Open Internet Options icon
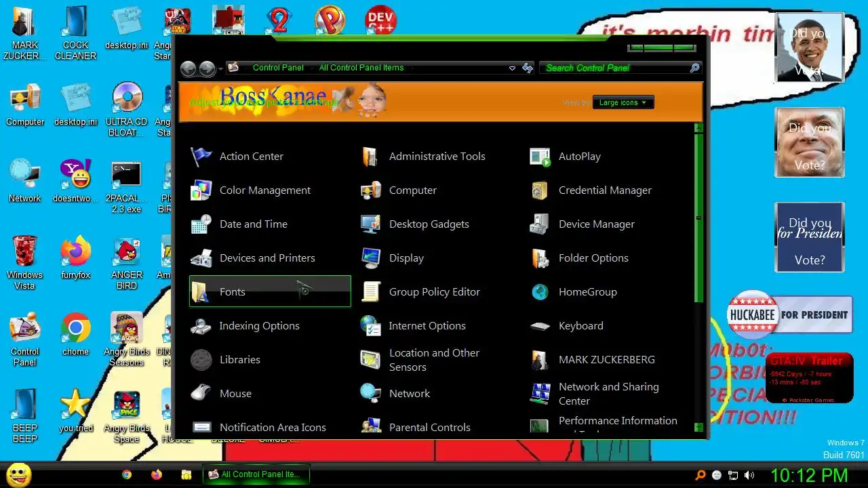This screenshot has width=868, height=488. [370, 326]
